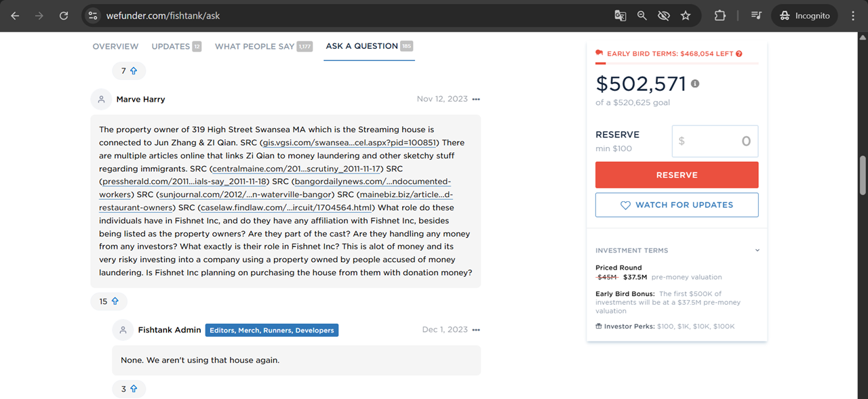Click the heart icon in Watch for Updates
This screenshot has height=399, width=868.
click(x=625, y=205)
